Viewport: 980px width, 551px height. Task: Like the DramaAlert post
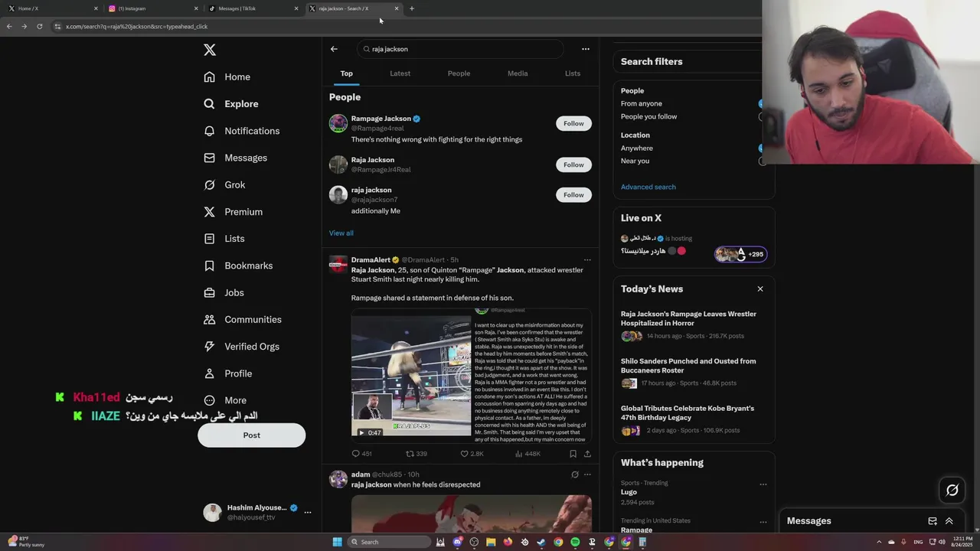coord(472,454)
